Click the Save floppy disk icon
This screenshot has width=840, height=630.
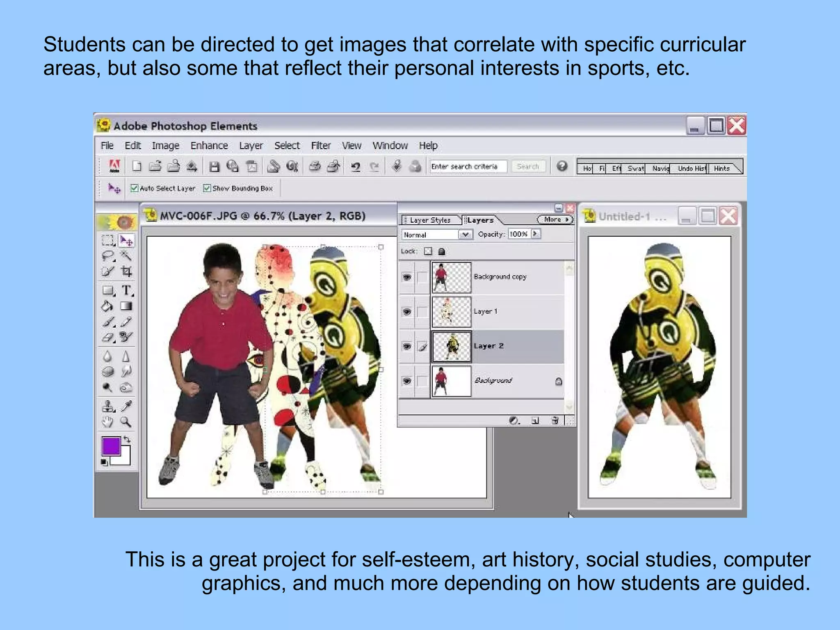click(x=214, y=166)
